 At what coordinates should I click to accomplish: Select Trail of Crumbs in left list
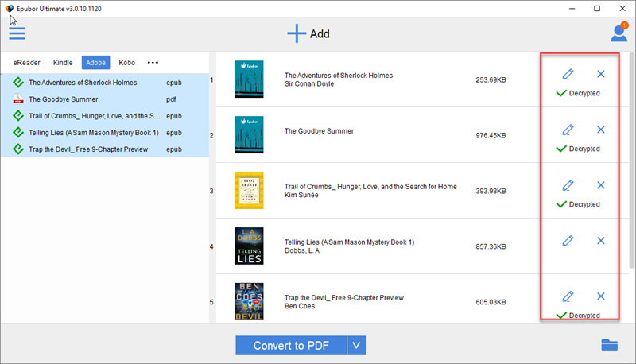tap(105, 115)
